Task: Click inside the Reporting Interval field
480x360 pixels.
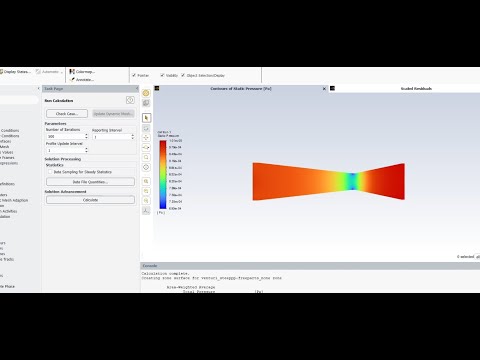Action: coord(112,137)
